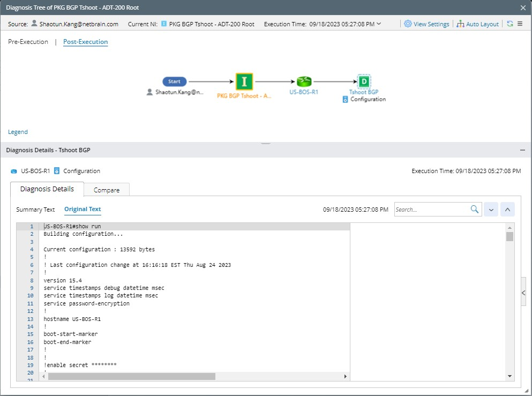Click the user icon beside Shaotun.Kang@n...
This screenshot has height=396, width=532.
[x=149, y=92]
